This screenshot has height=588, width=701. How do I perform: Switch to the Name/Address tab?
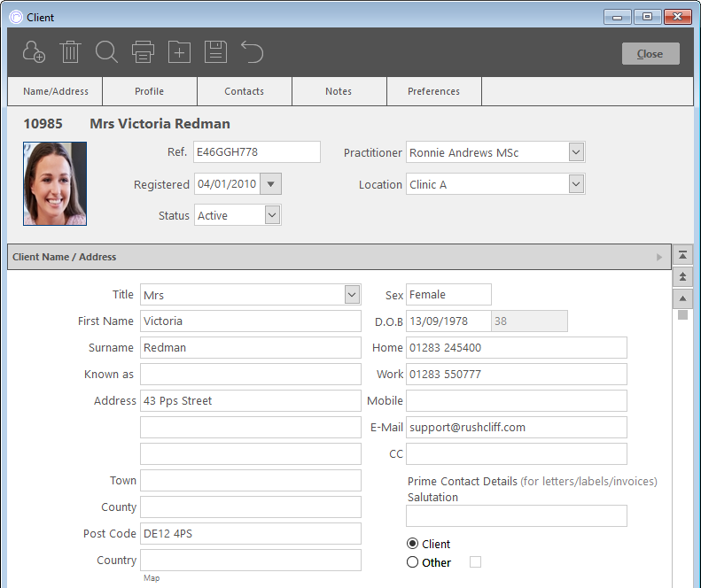pyautogui.click(x=56, y=91)
